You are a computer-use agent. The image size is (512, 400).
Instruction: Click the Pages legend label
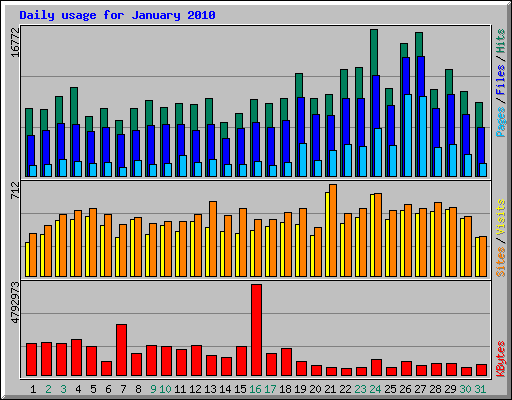pos(501,122)
